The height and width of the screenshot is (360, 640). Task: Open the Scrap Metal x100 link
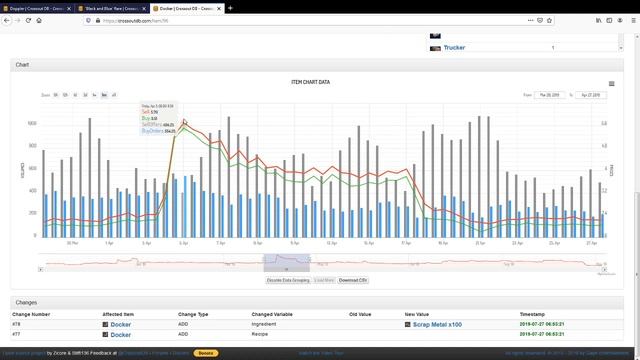click(437, 324)
